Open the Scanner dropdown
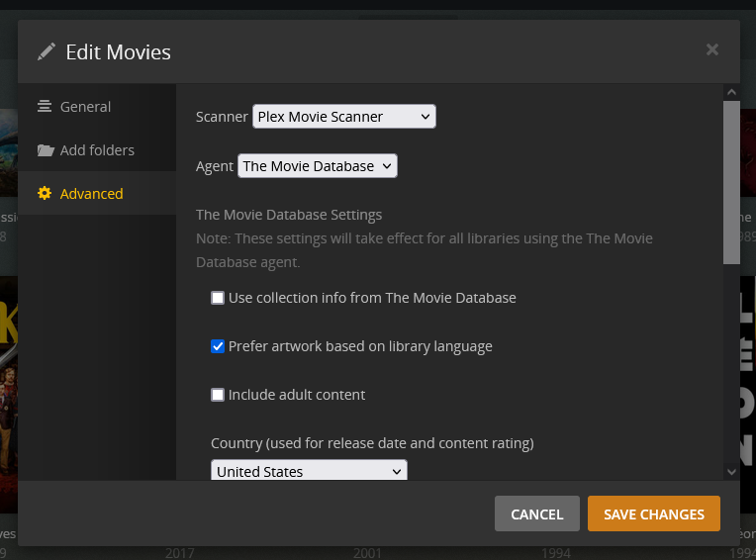The image size is (756, 560). click(x=344, y=117)
